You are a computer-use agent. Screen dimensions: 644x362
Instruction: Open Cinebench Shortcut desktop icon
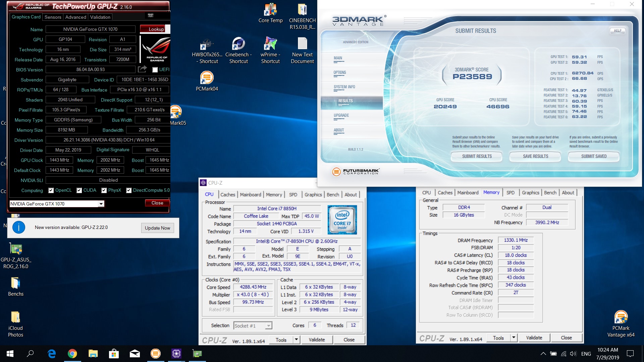click(x=238, y=51)
